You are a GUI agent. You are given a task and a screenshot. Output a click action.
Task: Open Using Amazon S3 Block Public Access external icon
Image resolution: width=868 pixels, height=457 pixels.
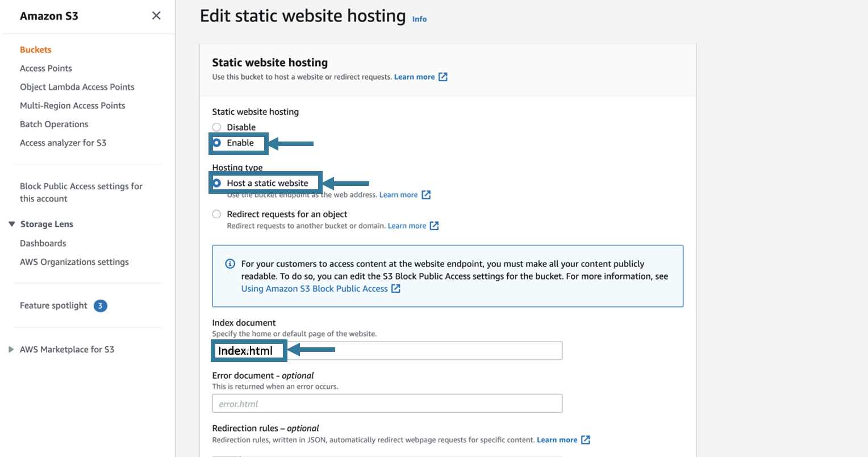(396, 289)
